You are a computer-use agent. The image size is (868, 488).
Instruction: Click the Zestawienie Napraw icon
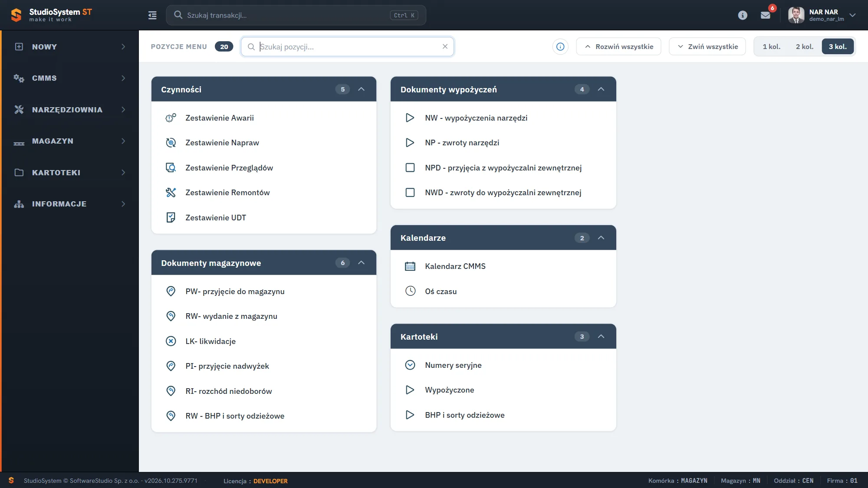(171, 143)
